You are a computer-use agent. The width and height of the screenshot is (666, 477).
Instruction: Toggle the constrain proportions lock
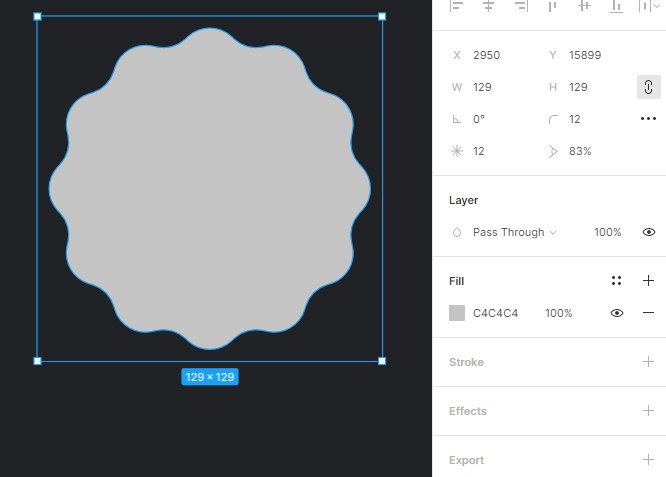pyautogui.click(x=649, y=87)
